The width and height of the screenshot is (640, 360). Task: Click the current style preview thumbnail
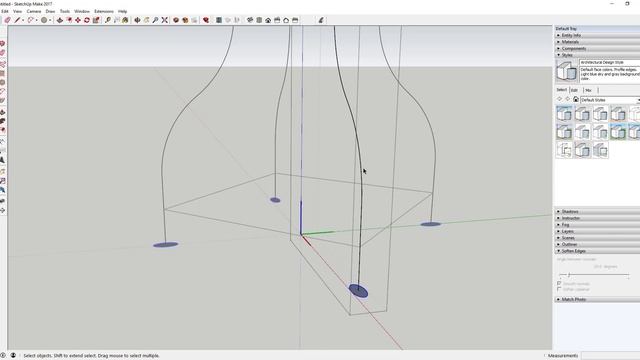click(567, 71)
